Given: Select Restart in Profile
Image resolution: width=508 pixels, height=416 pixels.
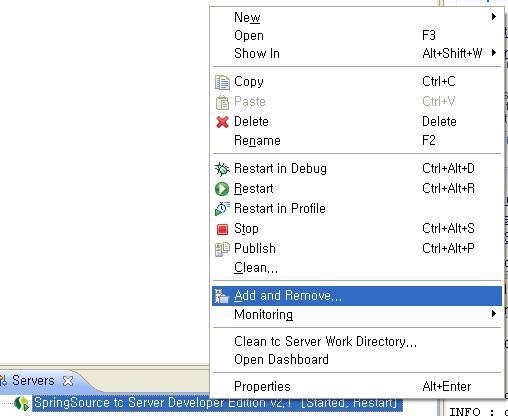Looking at the screenshot, I should [357, 209].
